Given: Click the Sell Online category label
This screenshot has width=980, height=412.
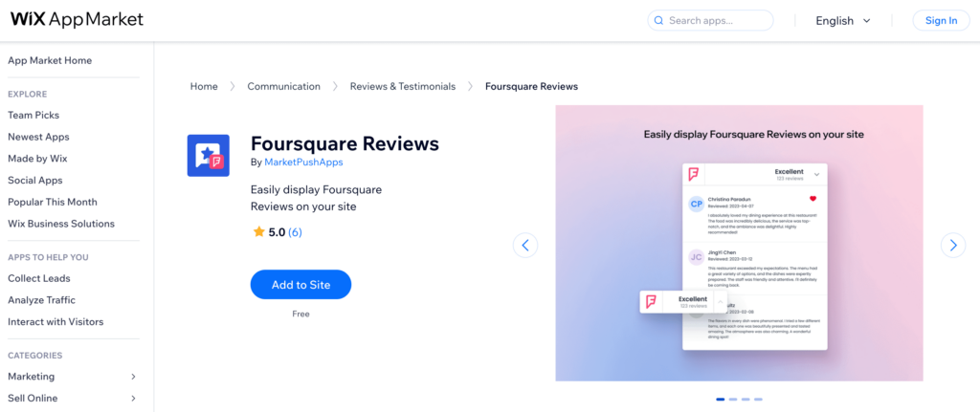Looking at the screenshot, I should (x=33, y=399).
